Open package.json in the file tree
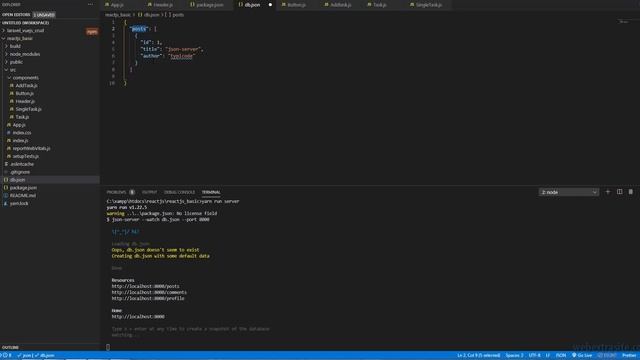The height and width of the screenshot is (360, 640). click(23, 188)
